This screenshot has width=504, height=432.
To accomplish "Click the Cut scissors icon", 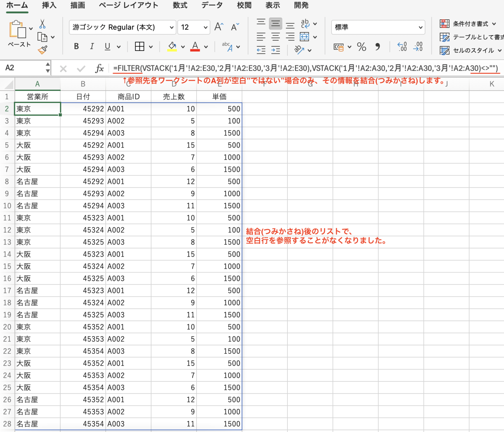I will (x=42, y=24).
